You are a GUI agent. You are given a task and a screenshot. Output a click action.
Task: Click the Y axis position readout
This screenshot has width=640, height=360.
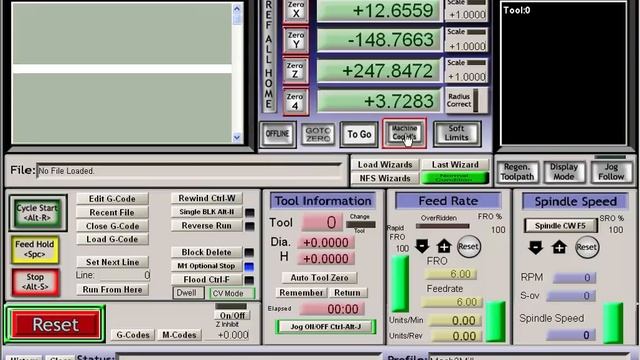(x=380, y=40)
